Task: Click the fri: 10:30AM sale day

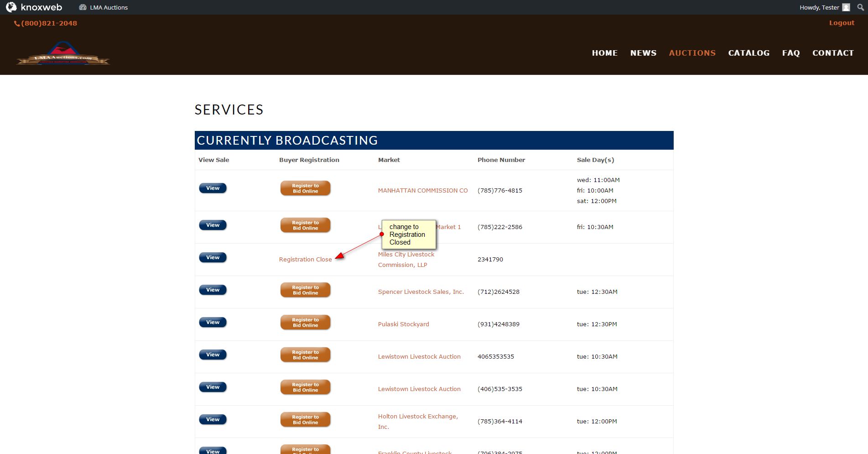Action: (x=595, y=227)
